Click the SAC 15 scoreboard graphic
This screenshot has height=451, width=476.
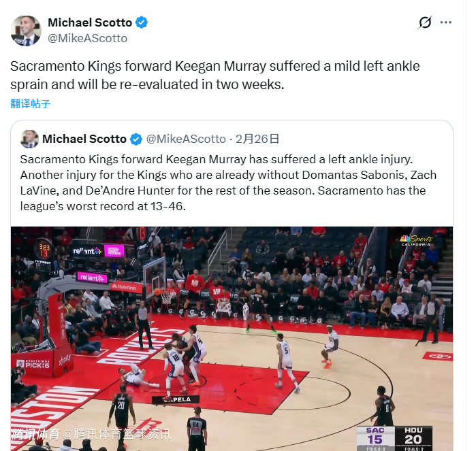coord(375,438)
